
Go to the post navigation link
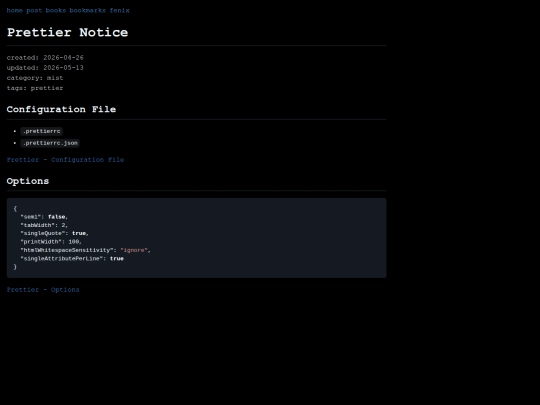[x=34, y=10]
